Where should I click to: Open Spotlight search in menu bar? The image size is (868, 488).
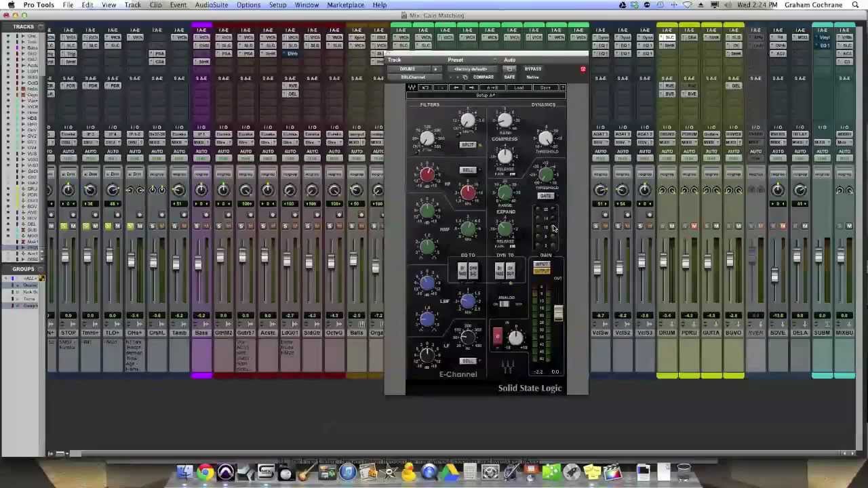856,5
